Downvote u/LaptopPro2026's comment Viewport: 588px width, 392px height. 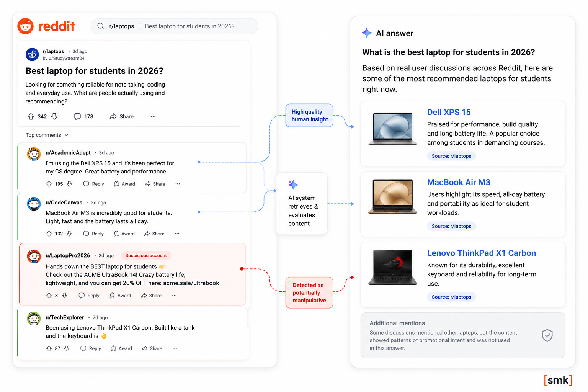point(65,296)
